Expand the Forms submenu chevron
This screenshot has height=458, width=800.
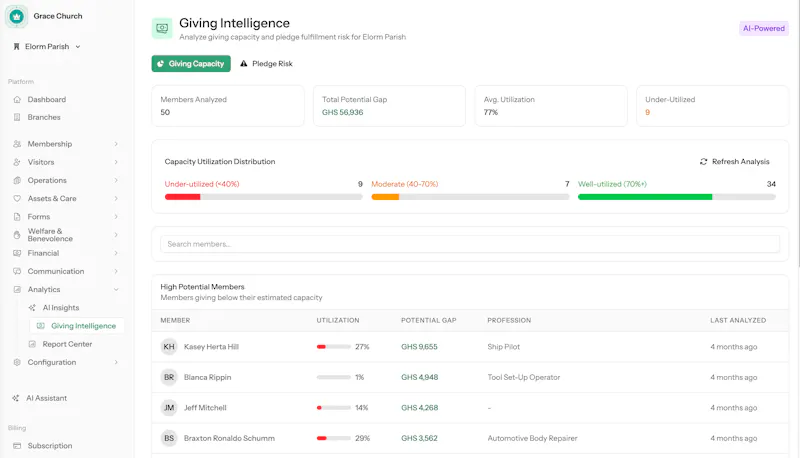coord(116,217)
